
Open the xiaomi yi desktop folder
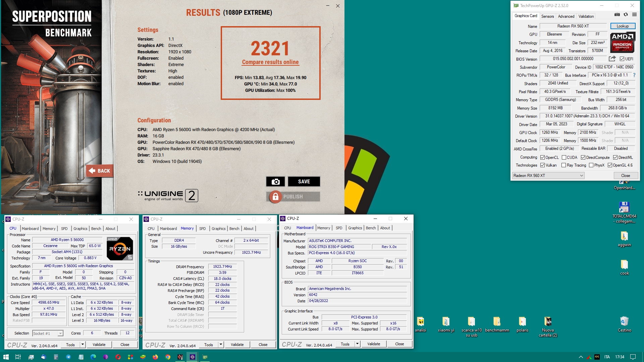(446, 324)
